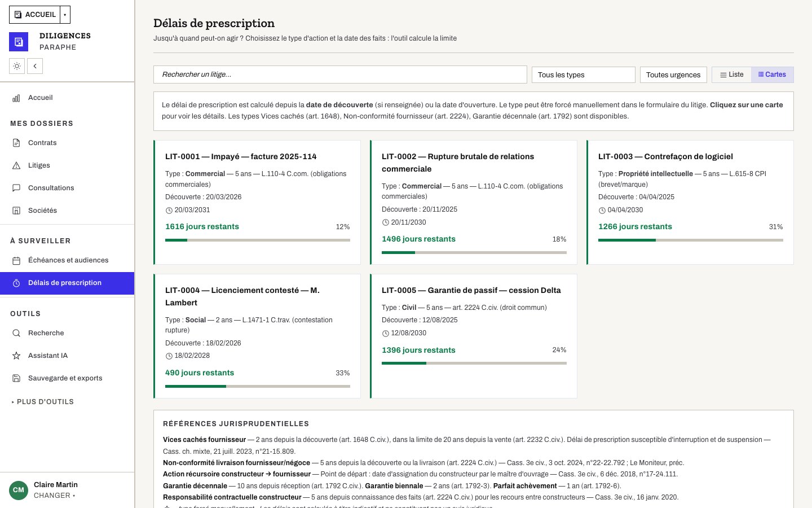Open Litiges via its warning triangle icon

pyautogui.click(x=16, y=165)
